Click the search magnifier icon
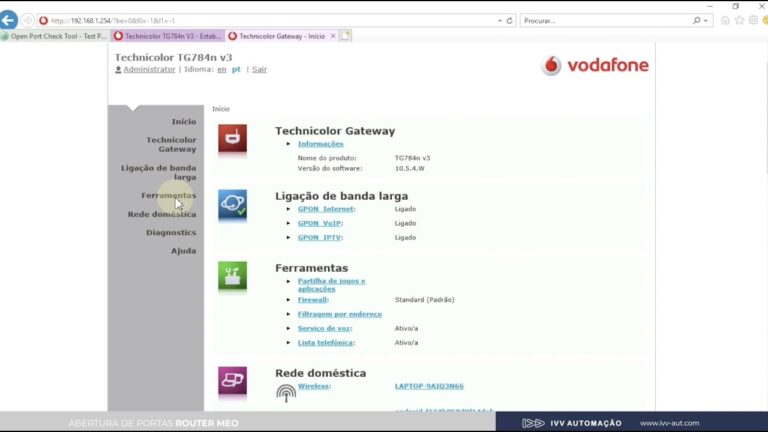 coord(696,21)
